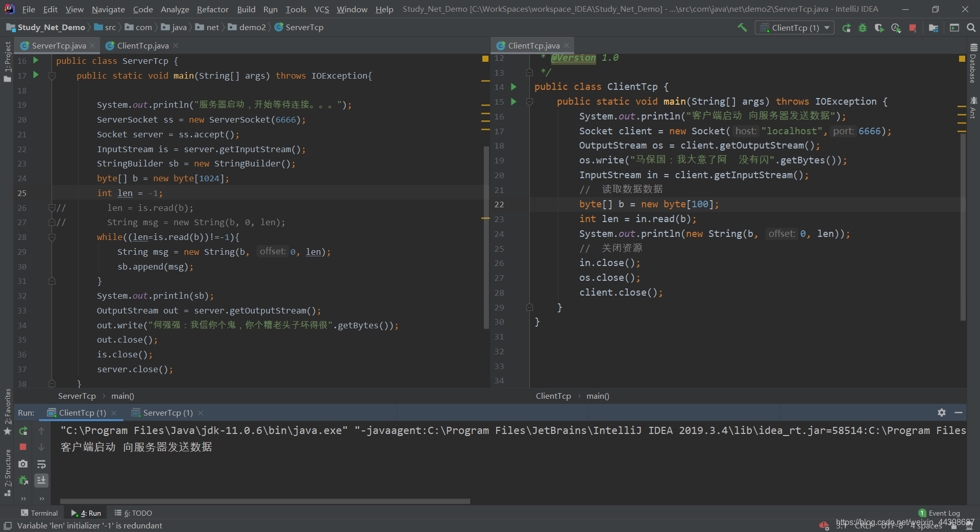Open the Project Structure folder icon

click(x=934, y=28)
